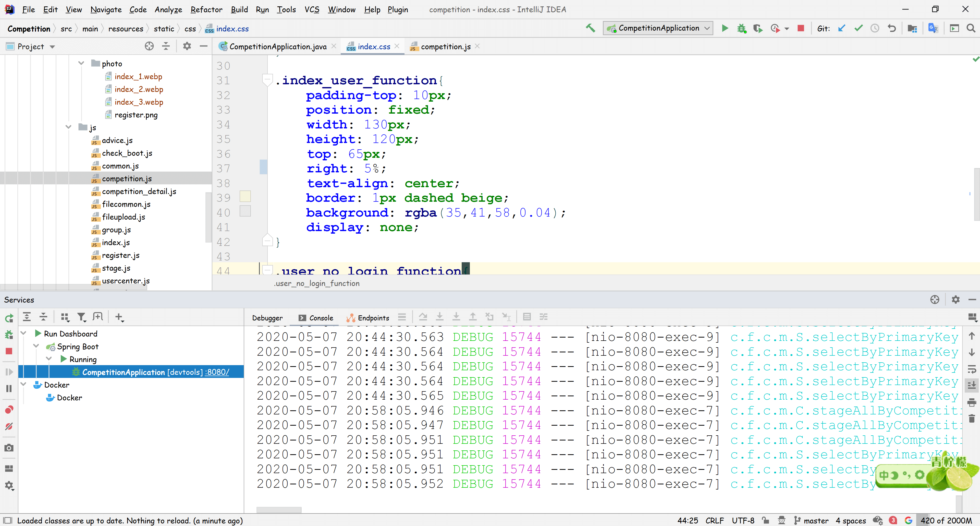This screenshot has height=526, width=980.
Task: Click the green Run application button
Action: 725,28
